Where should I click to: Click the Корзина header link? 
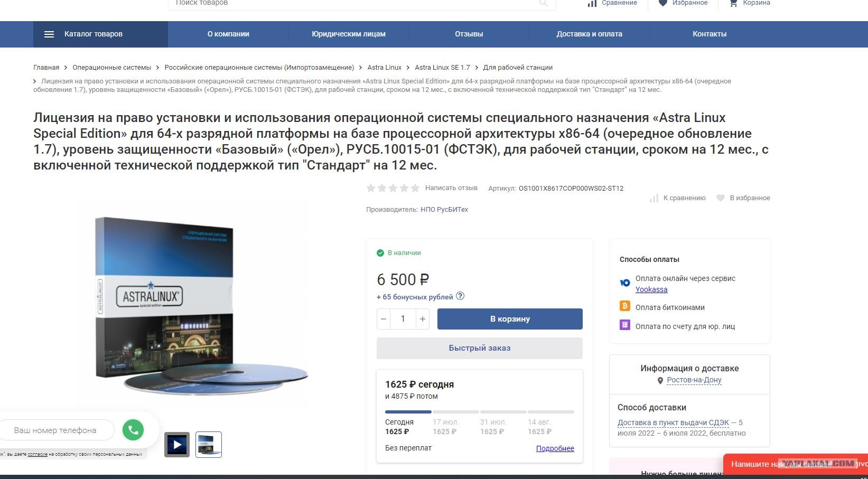pyautogui.click(x=757, y=3)
